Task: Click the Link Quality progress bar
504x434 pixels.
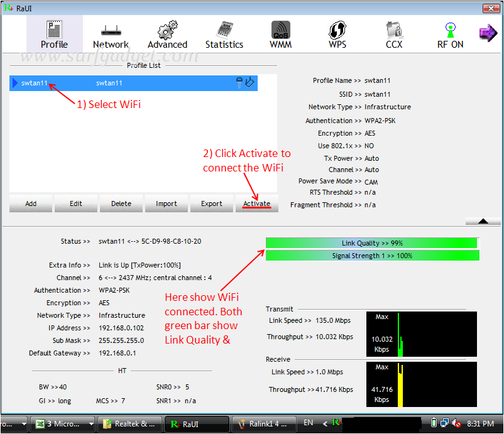Action: (372, 243)
